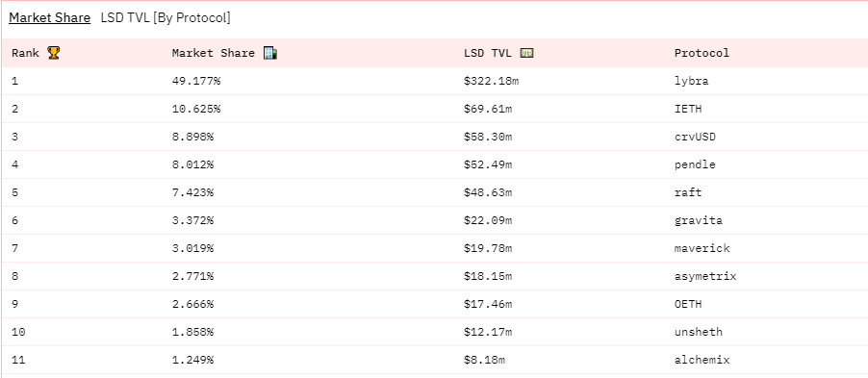Click the LSD TVL [By Protocol] subtitle
This screenshot has width=868, height=378.
[166, 17]
